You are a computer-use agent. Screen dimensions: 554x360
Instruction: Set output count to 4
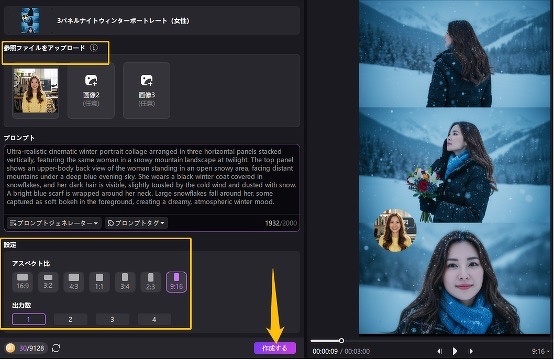tap(154, 319)
